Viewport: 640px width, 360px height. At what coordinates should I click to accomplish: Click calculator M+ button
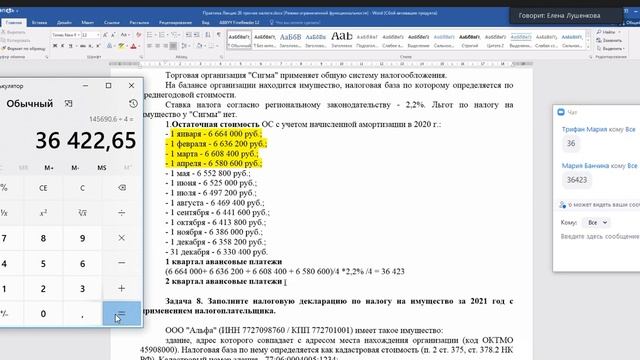(x=49, y=168)
